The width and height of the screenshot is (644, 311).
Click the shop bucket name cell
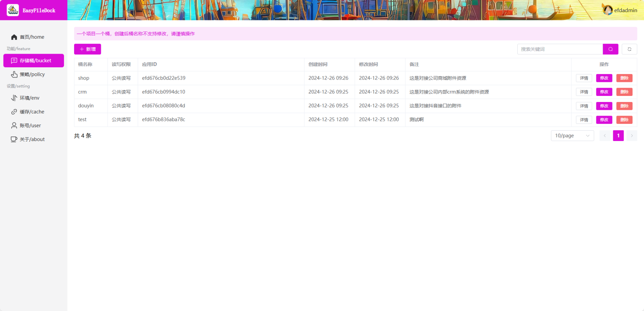click(x=91, y=78)
